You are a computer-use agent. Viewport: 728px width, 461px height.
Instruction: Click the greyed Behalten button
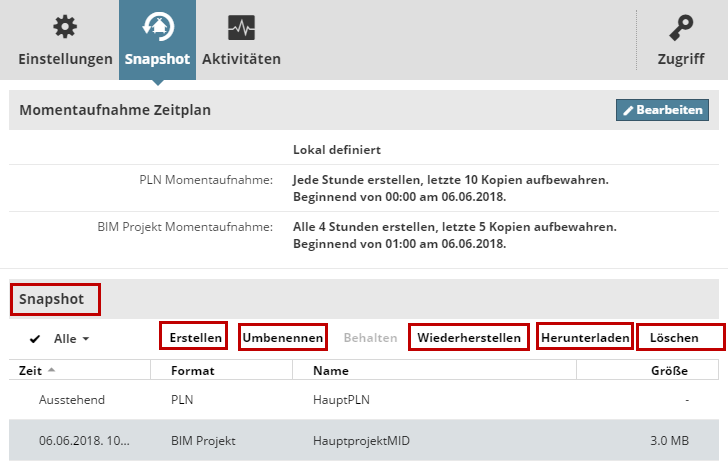coord(370,338)
